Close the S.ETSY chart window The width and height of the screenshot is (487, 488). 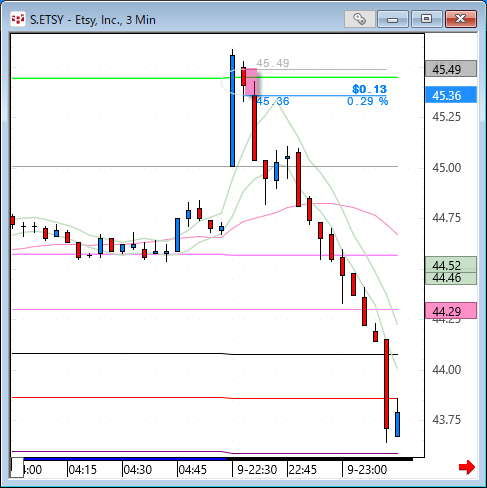pyautogui.click(x=461, y=19)
